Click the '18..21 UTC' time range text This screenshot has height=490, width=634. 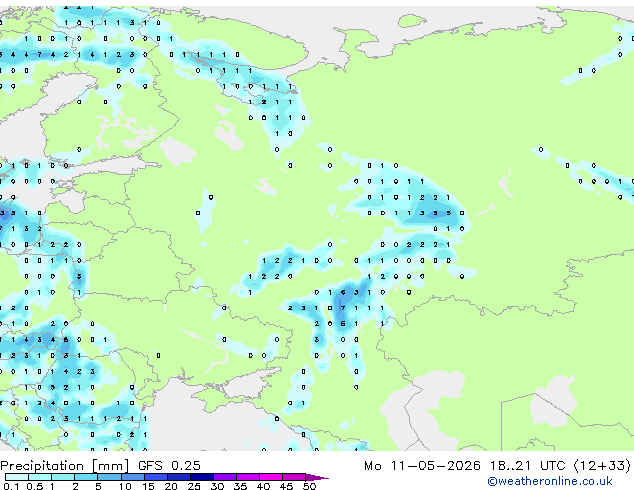(x=527, y=466)
